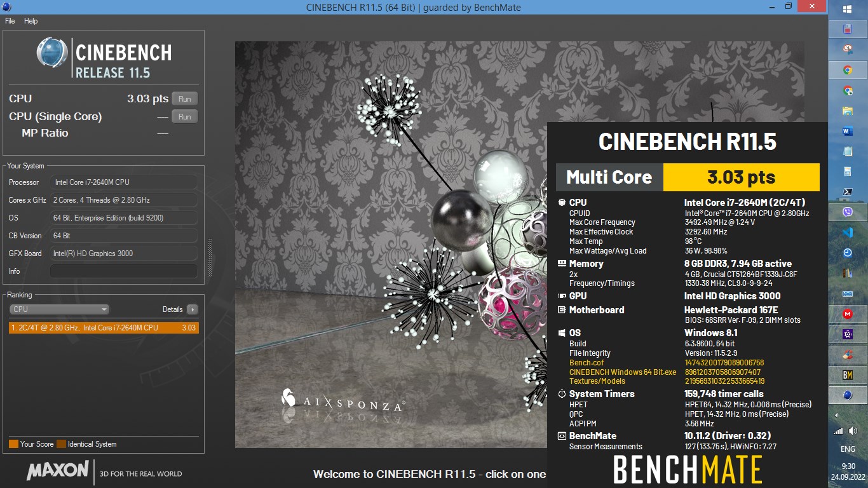Click the Cores x GHz value field
The image size is (868, 488).
123,200
